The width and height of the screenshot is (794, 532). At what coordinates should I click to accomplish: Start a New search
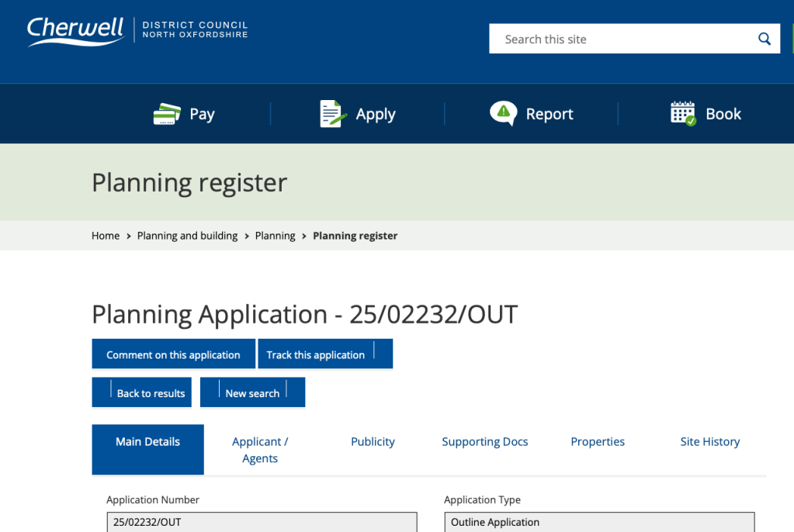point(252,392)
